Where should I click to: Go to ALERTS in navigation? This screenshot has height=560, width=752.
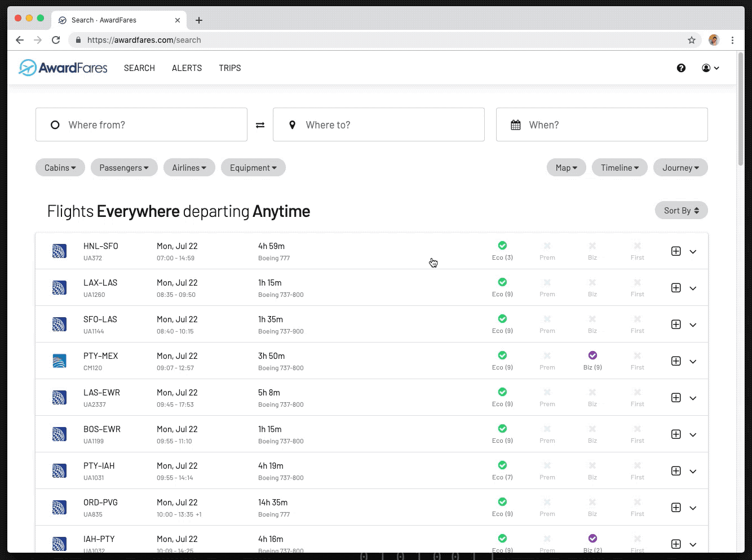pos(187,68)
